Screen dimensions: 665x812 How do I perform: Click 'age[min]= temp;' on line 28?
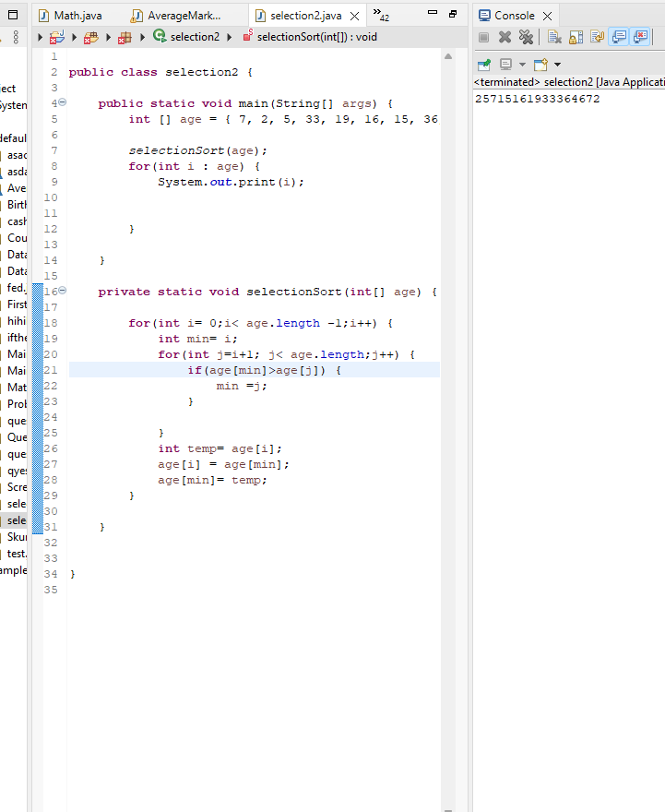click(212, 480)
